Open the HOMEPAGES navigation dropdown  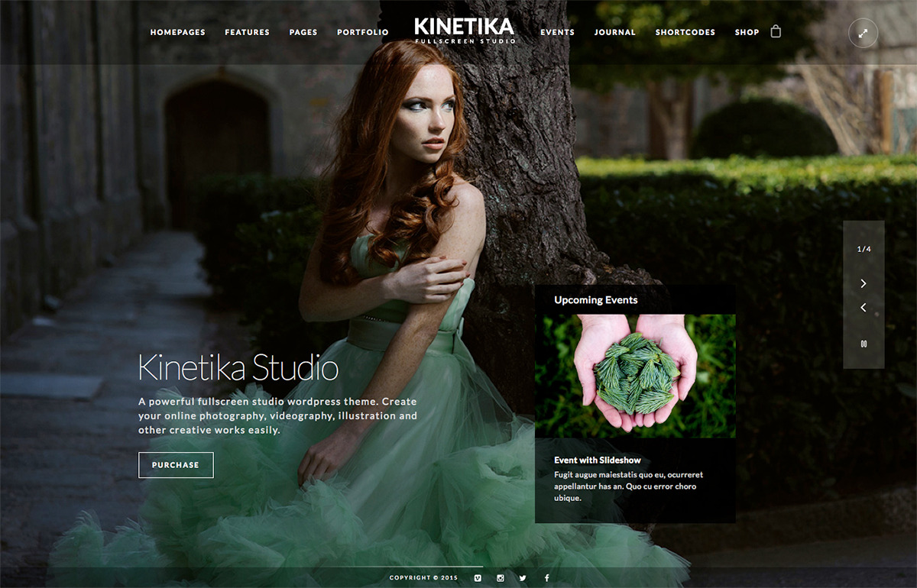coord(178,32)
